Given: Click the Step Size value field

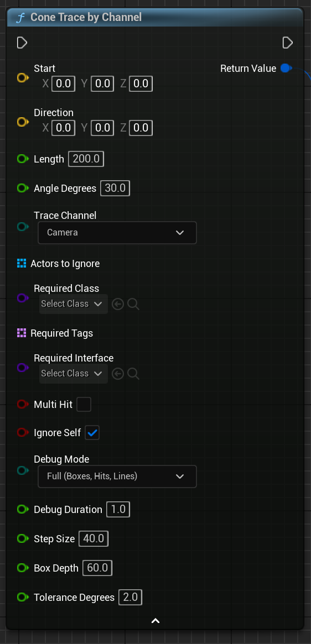Looking at the screenshot, I should pyautogui.click(x=94, y=538).
